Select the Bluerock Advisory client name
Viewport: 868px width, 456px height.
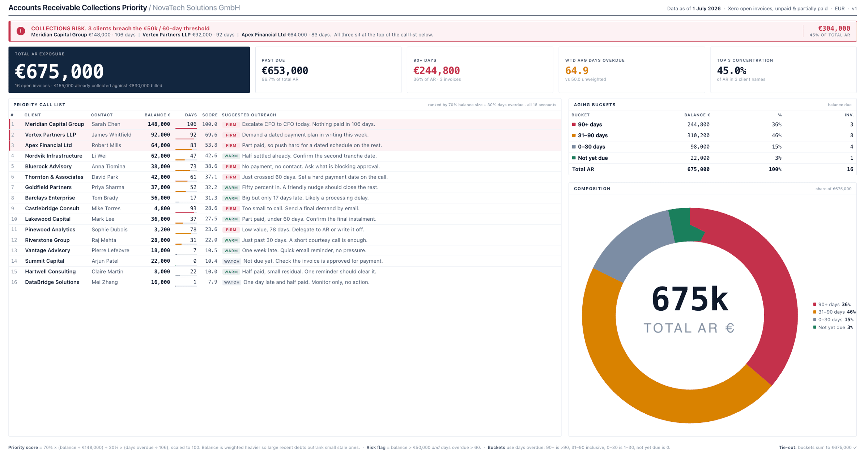tap(48, 166)
